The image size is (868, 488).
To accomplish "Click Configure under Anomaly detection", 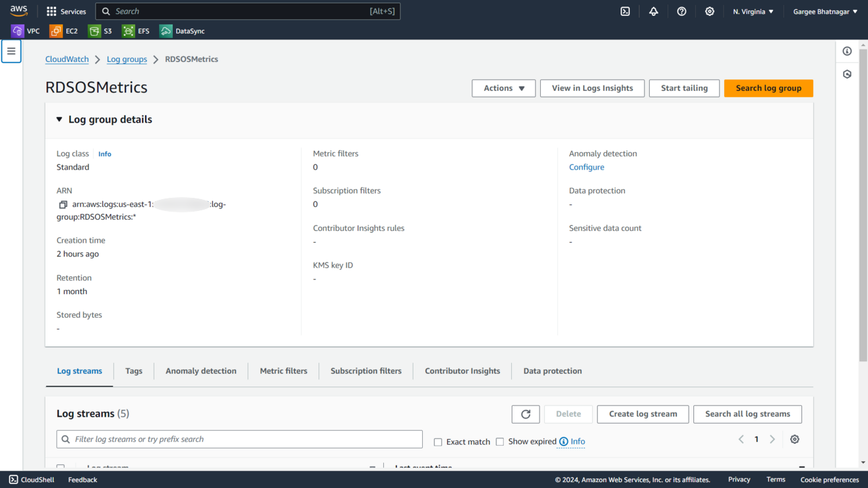I will tap(587, 168).
